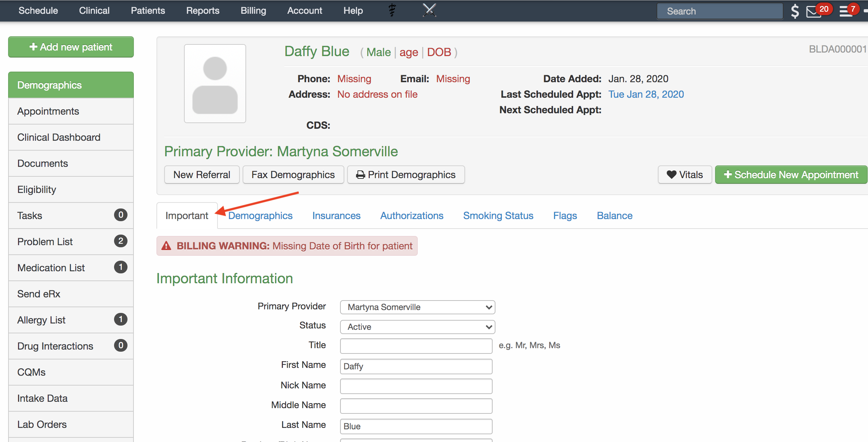
Task: Open Lab Orders in the sidebar
Action: click(x=71, y=424)
